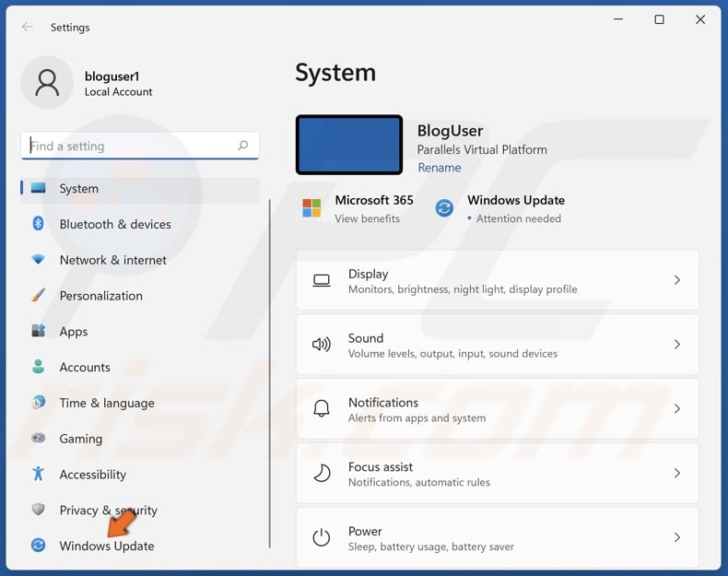This screenshot has height=576, width=728.
Task: Select Apps in the navigation list
Action: (140, 332)
